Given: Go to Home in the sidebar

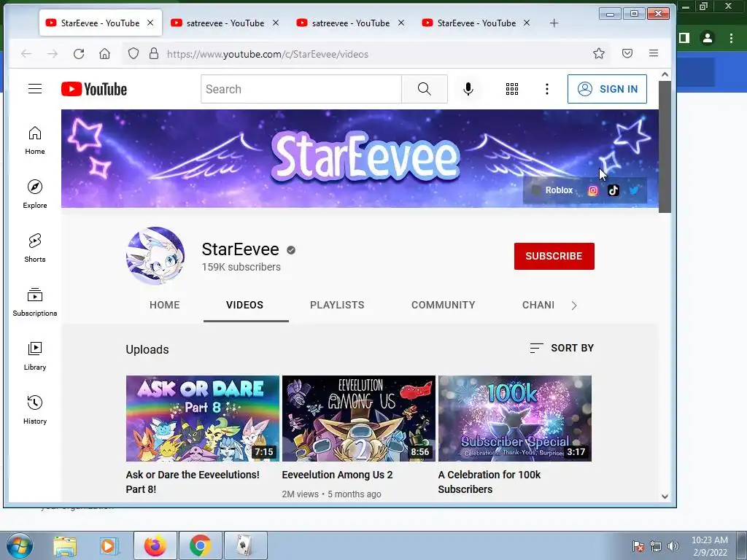Looking at the screenshot, I should (35, 141).
